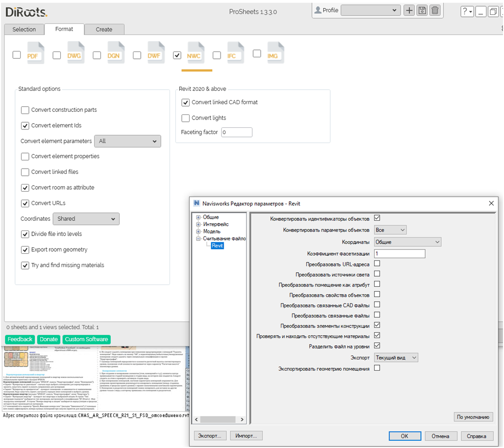Screen dimensions: 504x448
Task: Open the Create tab
Action: pos(104,29)
